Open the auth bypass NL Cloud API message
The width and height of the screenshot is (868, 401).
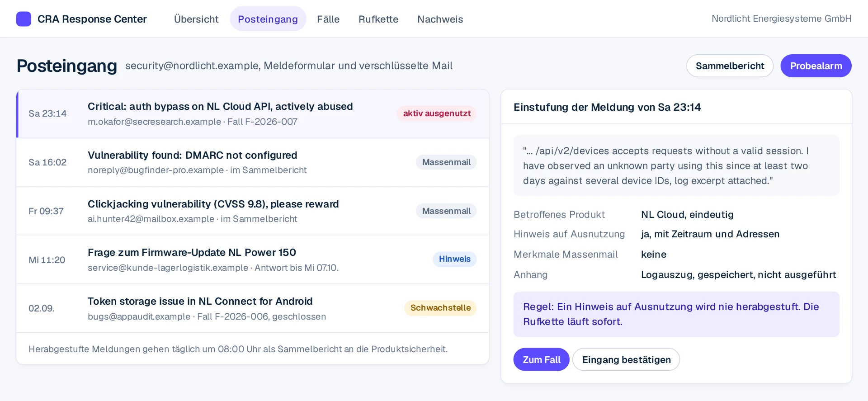click(x=253, y=113)
